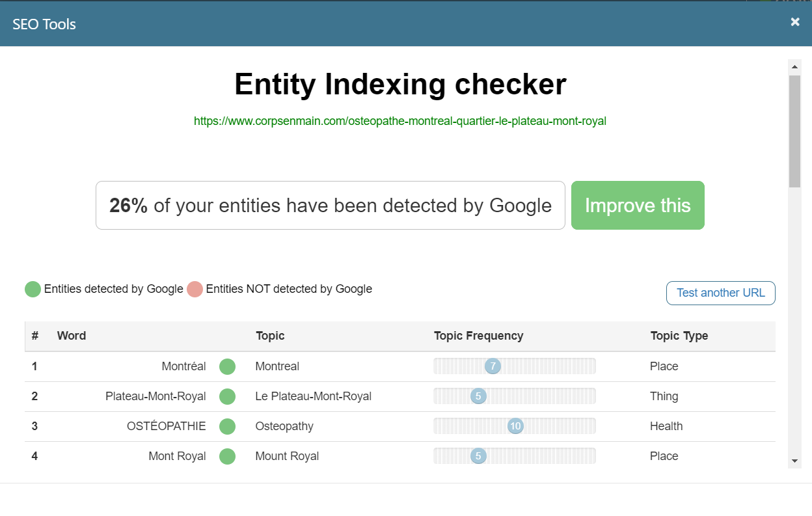Click the Test another URL button
This screenshot has height=516, width=812.
720,293
